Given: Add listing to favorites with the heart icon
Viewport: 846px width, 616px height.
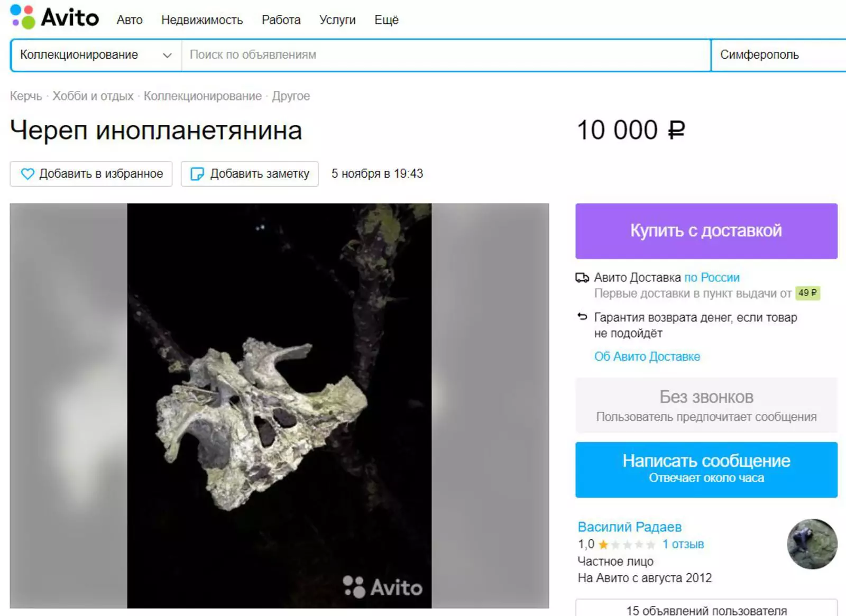Looking at the screenshot, I should (27, 173).
